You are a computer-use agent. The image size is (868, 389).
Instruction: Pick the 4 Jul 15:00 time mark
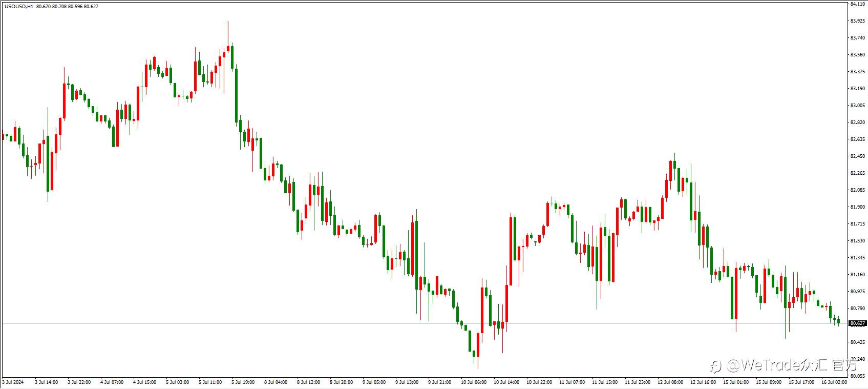(144, 382)
